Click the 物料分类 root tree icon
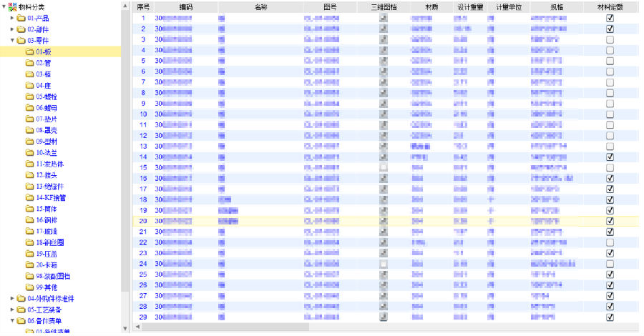The height and width of the screenshot is (336, 644). [x=13, y=6]
